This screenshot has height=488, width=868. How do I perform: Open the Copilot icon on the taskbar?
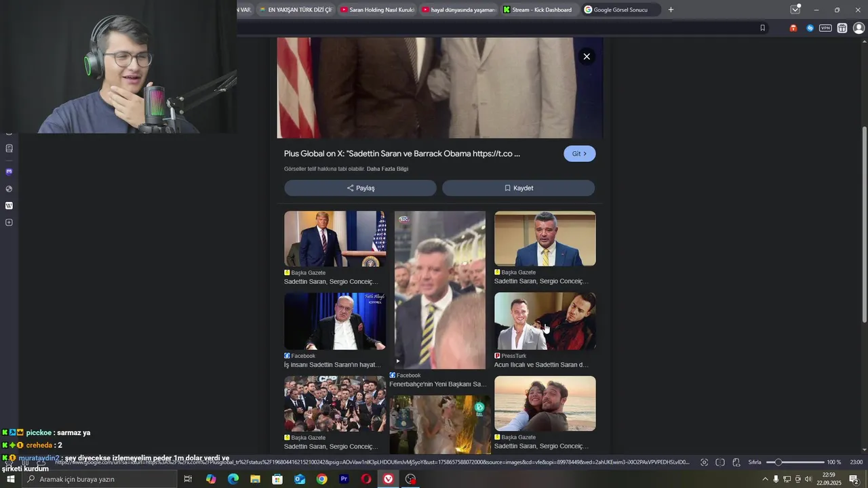click(211, 479)
